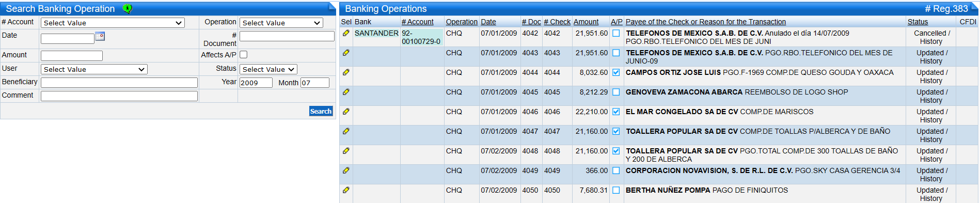Image resolution: width=980 pixels, height=203 pixels.
Task: Open the Operation dropdown in search form
Action: [281, 23]
